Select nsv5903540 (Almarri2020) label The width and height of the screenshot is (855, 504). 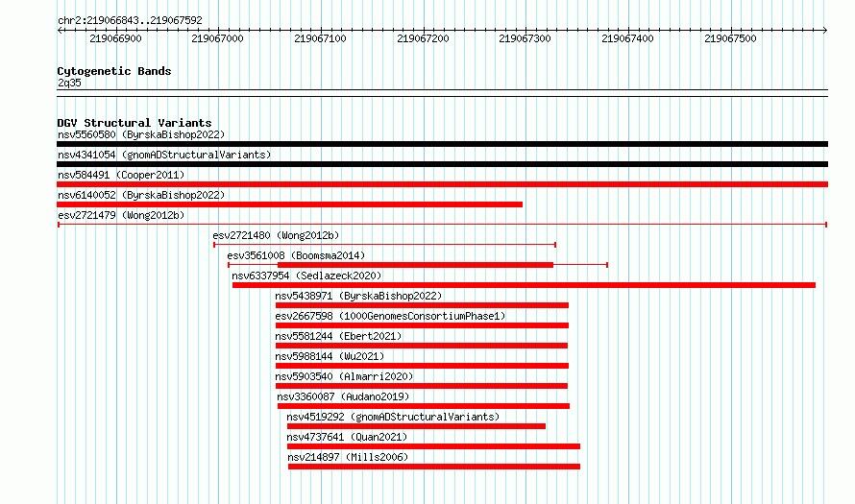(344, 376)
